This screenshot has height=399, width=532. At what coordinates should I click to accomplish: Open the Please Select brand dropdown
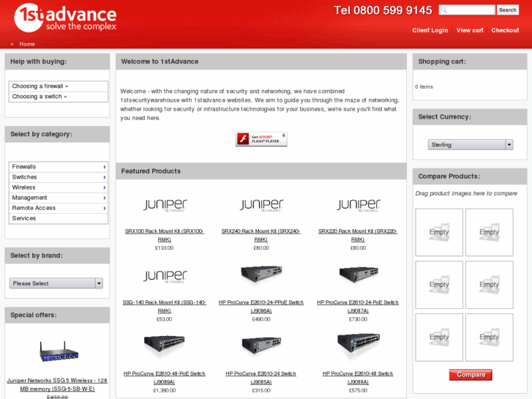pos(56,283)
